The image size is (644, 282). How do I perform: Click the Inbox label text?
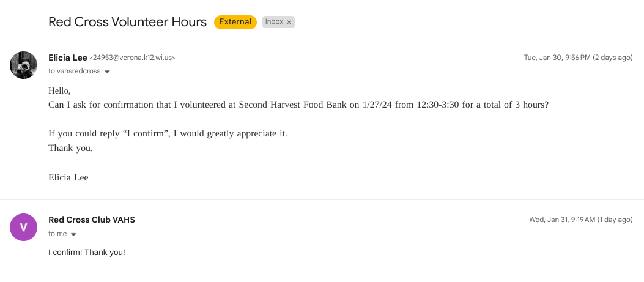click(274, 22)
